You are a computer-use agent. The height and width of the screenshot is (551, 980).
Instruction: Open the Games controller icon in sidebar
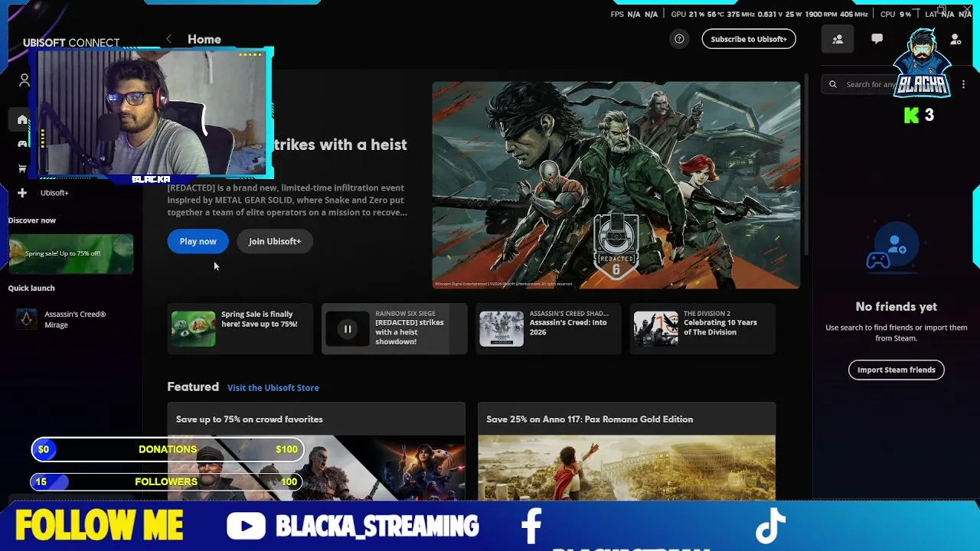(22, 144)
